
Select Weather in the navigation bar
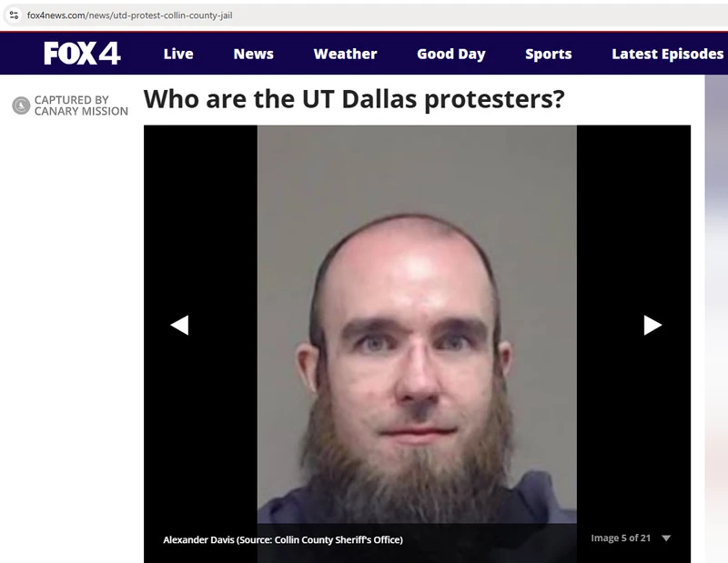(x=346, y=54)
